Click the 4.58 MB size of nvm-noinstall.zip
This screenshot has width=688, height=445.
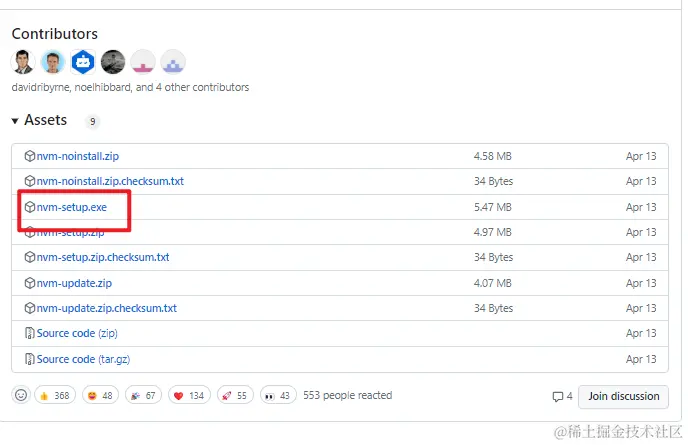pyautogui.click(x=493, y=156)
